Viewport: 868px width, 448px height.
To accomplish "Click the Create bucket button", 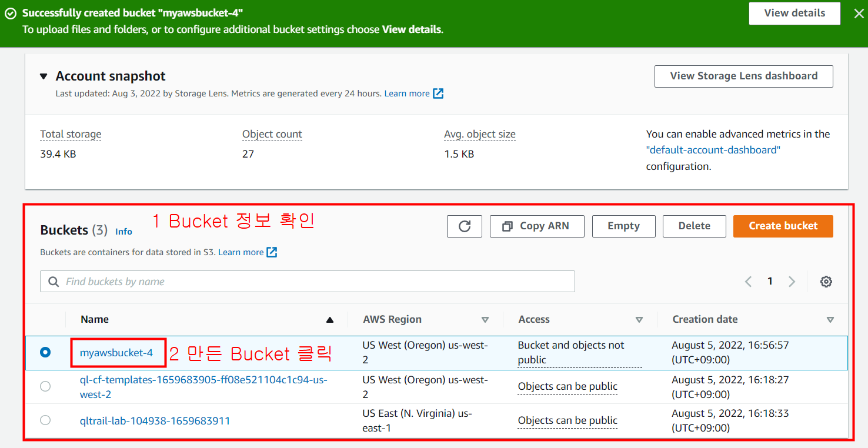I will click(x=783, y=226).
